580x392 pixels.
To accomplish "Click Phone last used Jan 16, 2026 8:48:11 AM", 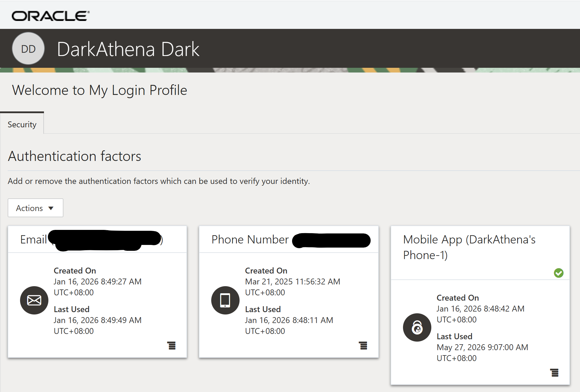I will pos(289,326).
